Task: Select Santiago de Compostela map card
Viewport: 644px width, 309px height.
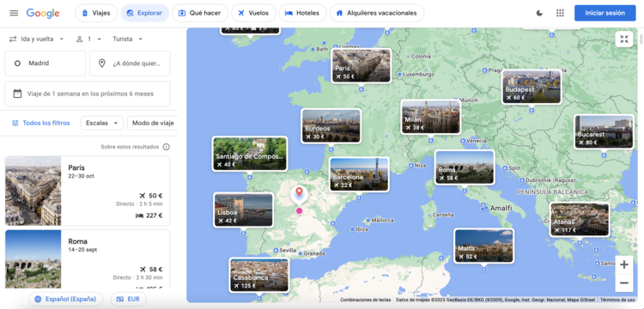Action: point(250,154)
